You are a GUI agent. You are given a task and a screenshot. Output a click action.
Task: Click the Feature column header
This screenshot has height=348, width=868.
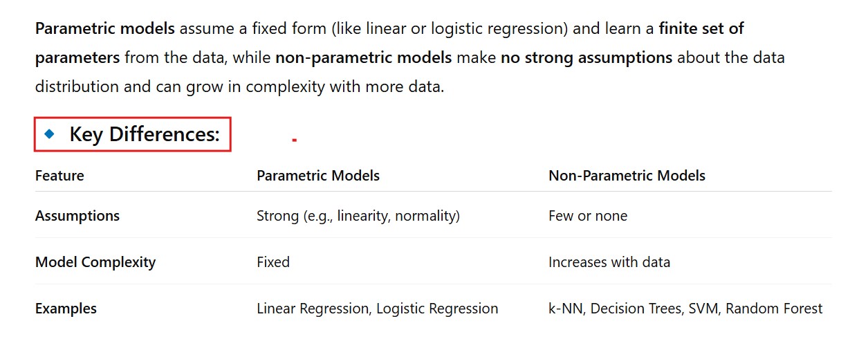(x=59, y=176)
